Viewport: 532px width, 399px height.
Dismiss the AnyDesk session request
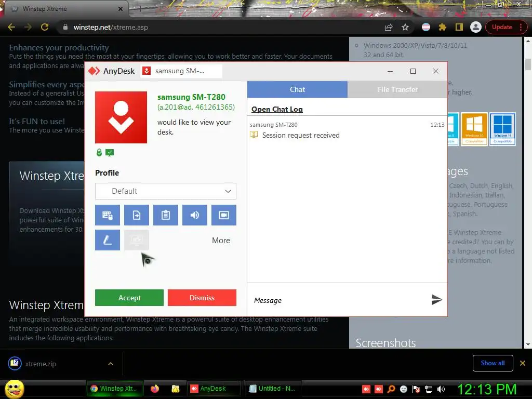point(202,298)
